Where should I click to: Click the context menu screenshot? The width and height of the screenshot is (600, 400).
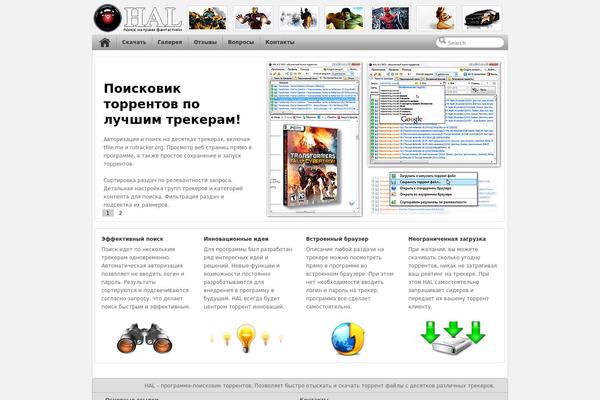(x=434, y=189)
